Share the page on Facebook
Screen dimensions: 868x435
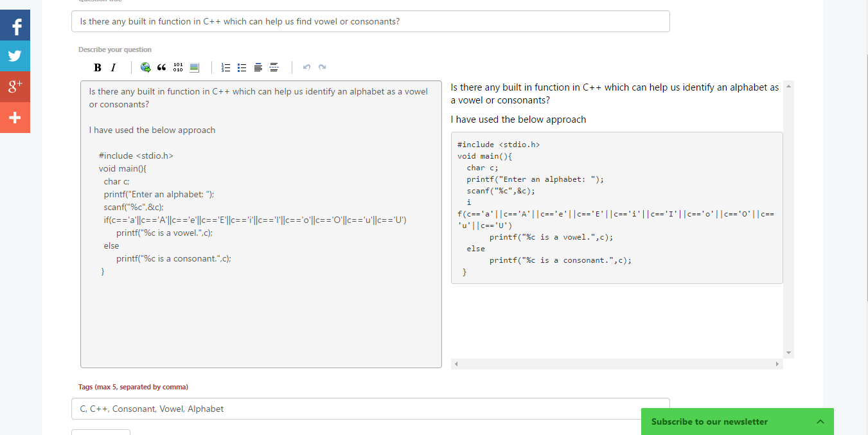(x=15, y=26)
